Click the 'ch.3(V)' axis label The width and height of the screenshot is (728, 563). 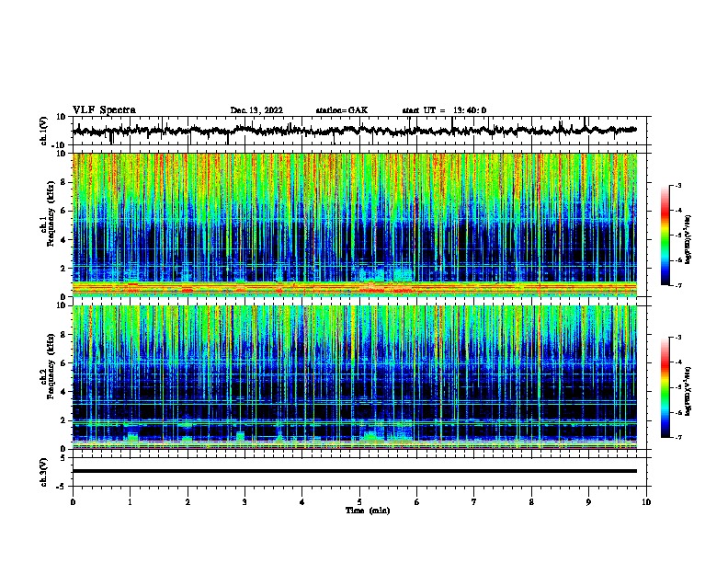(x=44, y=472)
